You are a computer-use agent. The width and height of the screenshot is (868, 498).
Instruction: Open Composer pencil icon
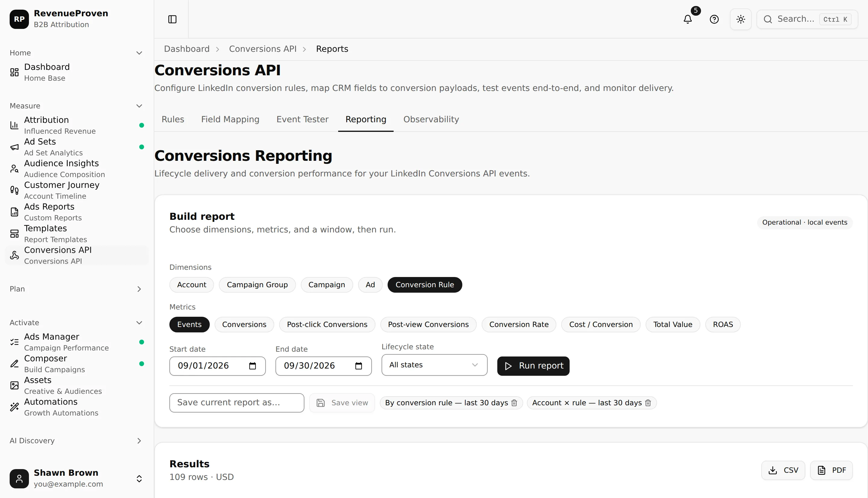click(14, 364)
